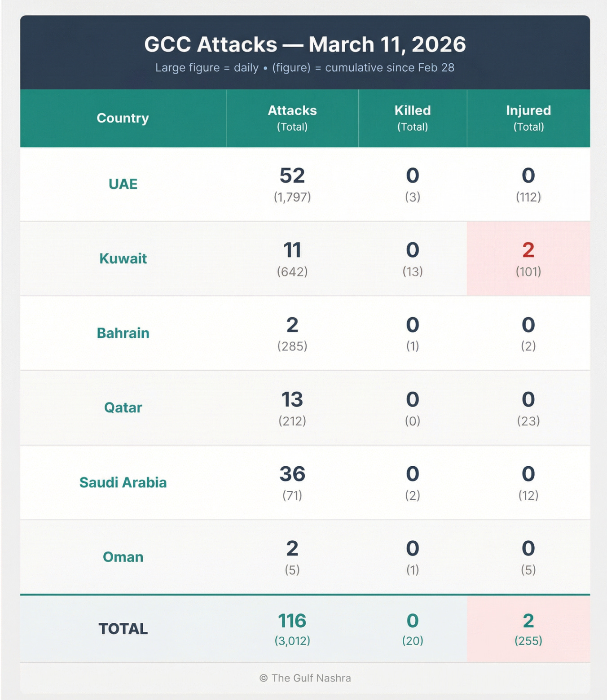Select the Saudi Arabia country label
The width and height of the screenshot is (607, 700).
coord(123,482)
